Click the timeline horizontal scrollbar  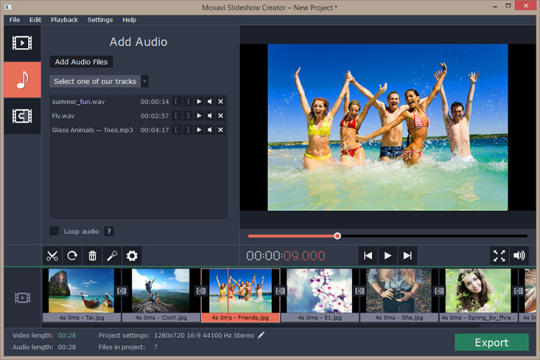[x=262, y=325]
